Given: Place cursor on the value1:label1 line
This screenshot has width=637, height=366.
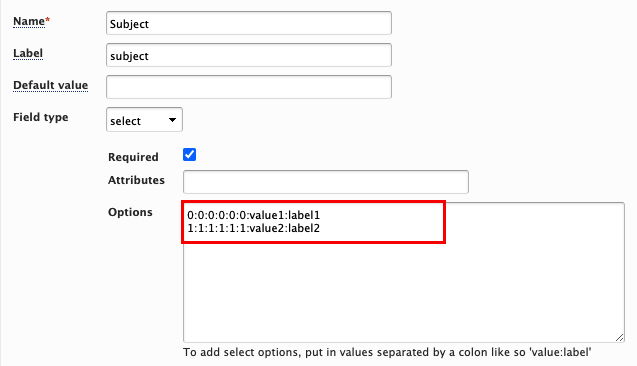Looking at the screenshot, I should (254, 215).
